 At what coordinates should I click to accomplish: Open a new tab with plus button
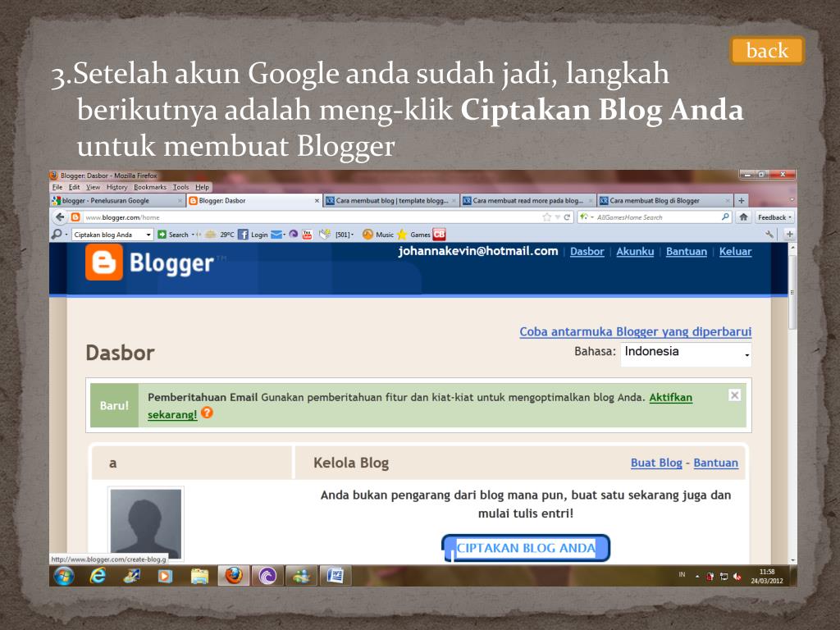click(742, 200)
